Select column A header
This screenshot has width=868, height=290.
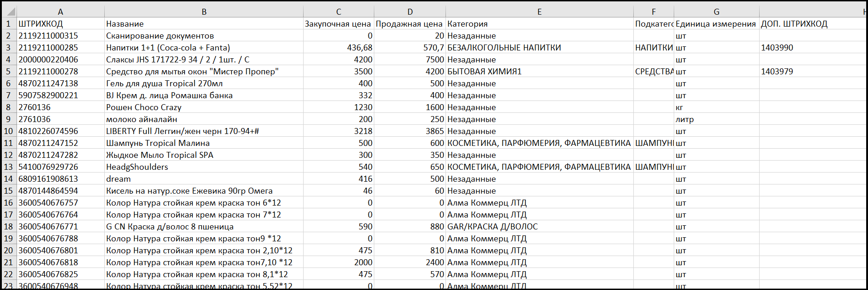(x=61, y=11)
